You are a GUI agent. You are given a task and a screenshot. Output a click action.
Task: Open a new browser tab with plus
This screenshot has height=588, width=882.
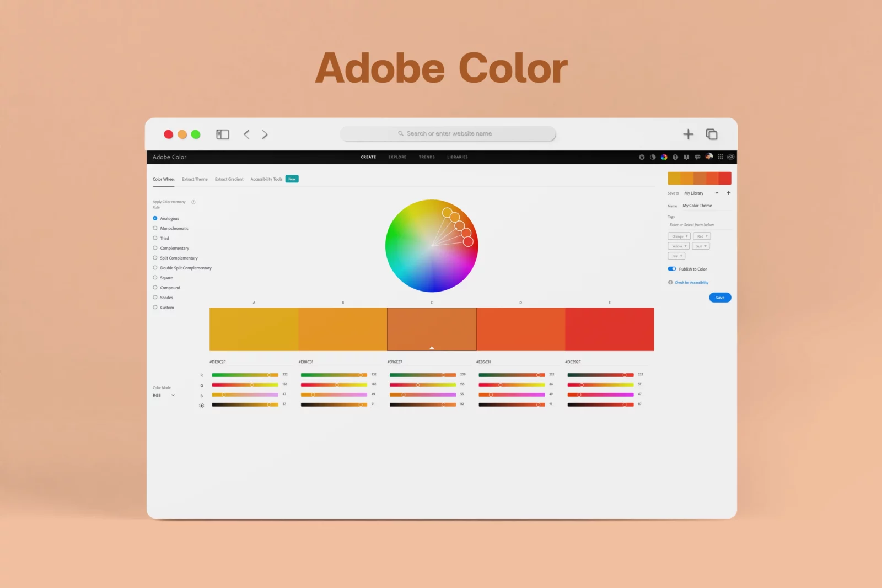[x=688, y=134]
